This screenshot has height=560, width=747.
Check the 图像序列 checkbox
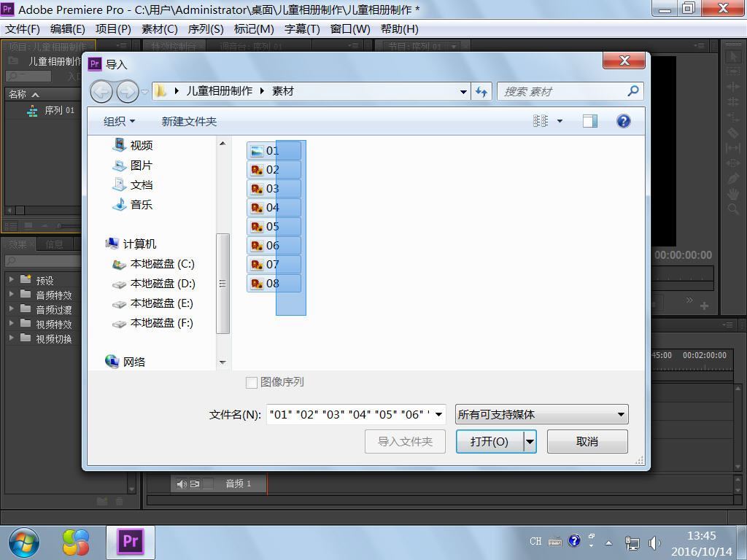point(252,382)
